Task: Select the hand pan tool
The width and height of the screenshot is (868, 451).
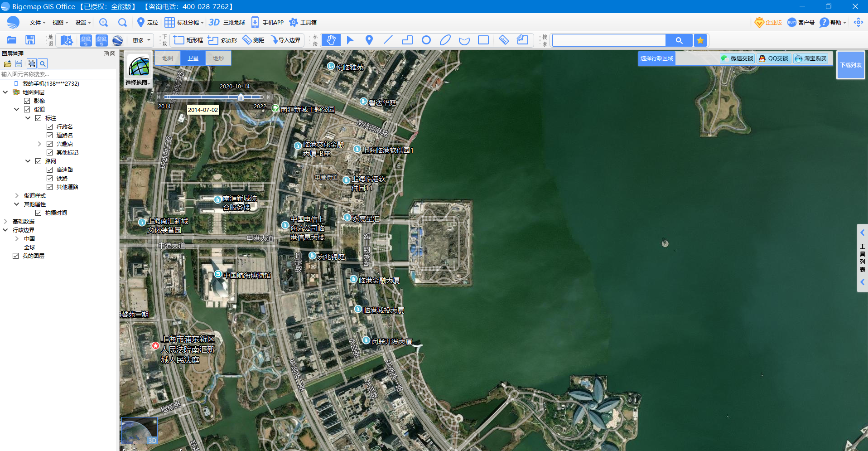Action: pos(331,40)
